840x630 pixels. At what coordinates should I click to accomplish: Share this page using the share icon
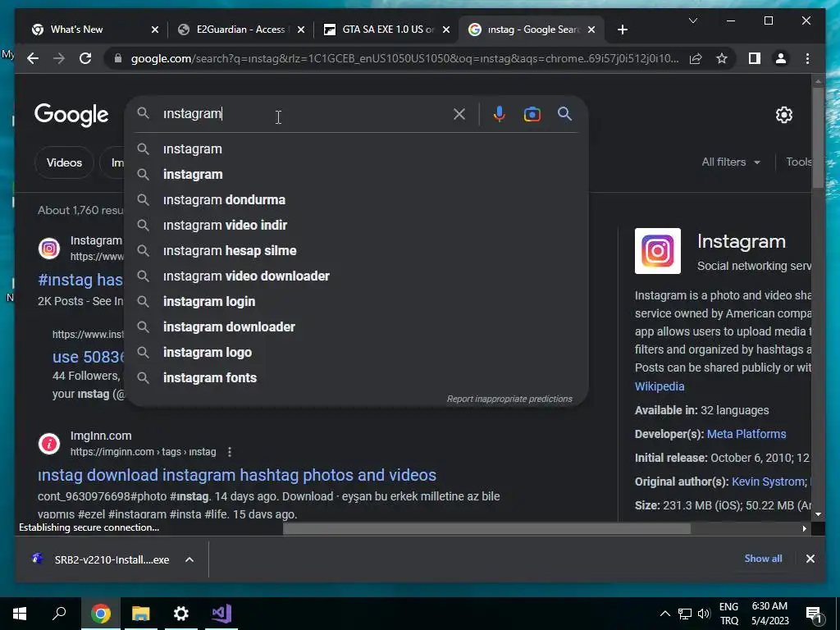(696, 58)
